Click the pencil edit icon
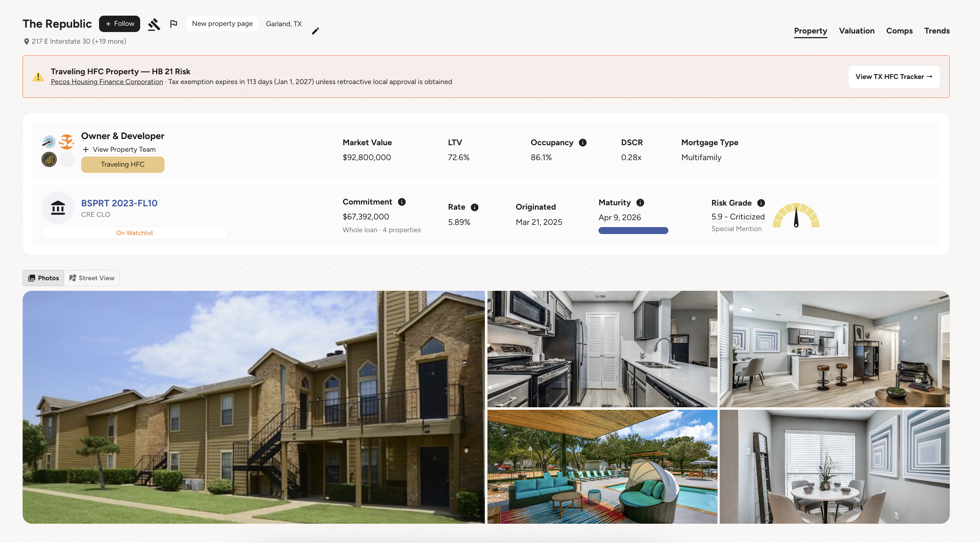The height and width of the screenshot is (543, 980). click(x=315, y=31)
